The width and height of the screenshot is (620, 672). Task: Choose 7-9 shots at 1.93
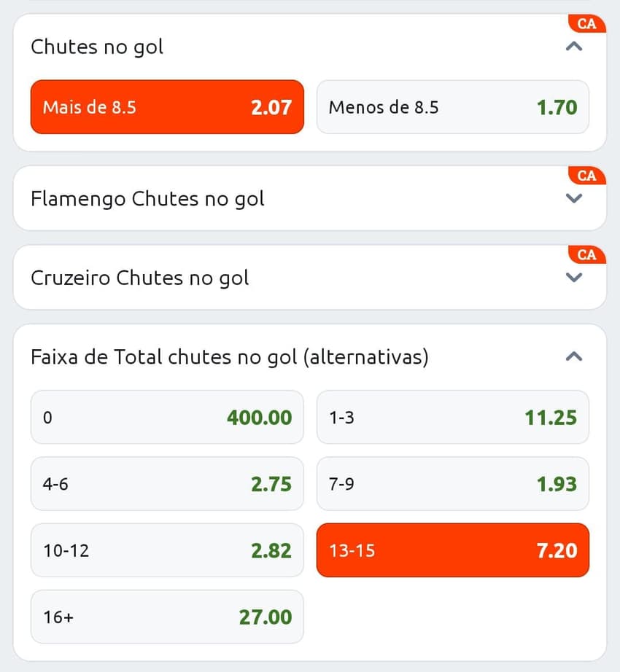coord(453,484)
